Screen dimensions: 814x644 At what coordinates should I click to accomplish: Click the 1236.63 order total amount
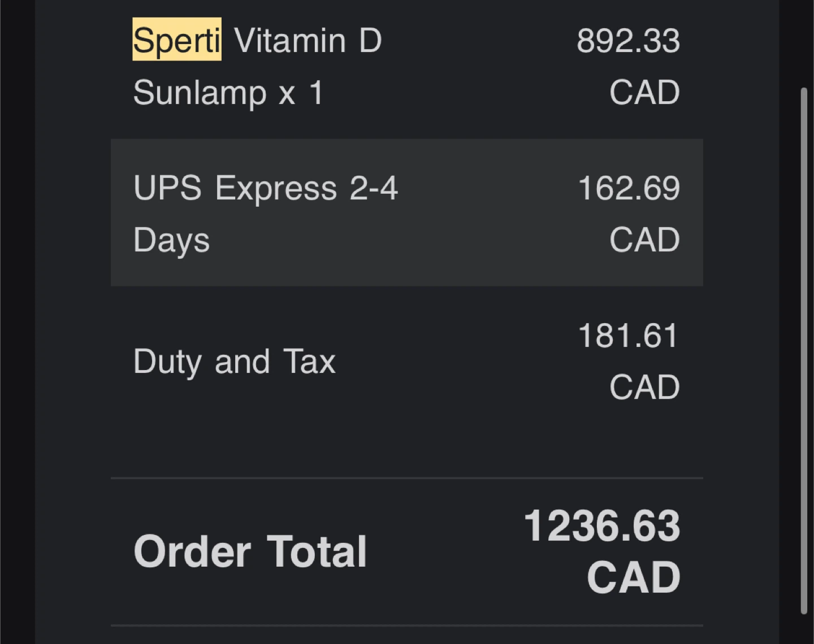click(602, 526)
